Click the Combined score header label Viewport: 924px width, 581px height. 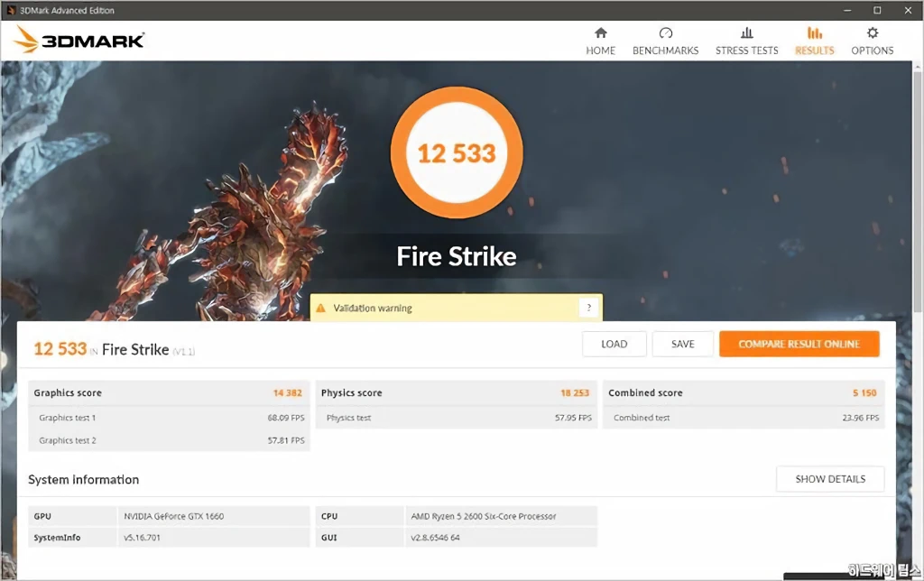point(645,393)
